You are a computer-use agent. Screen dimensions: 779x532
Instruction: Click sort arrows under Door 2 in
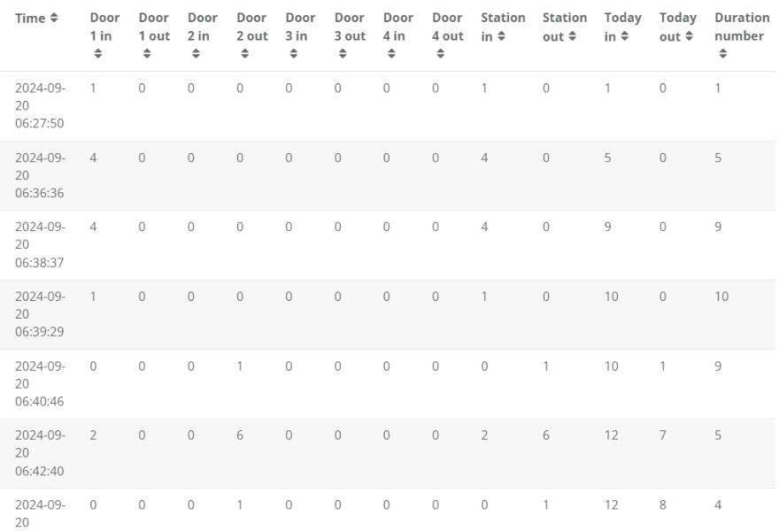pos(196,54)
